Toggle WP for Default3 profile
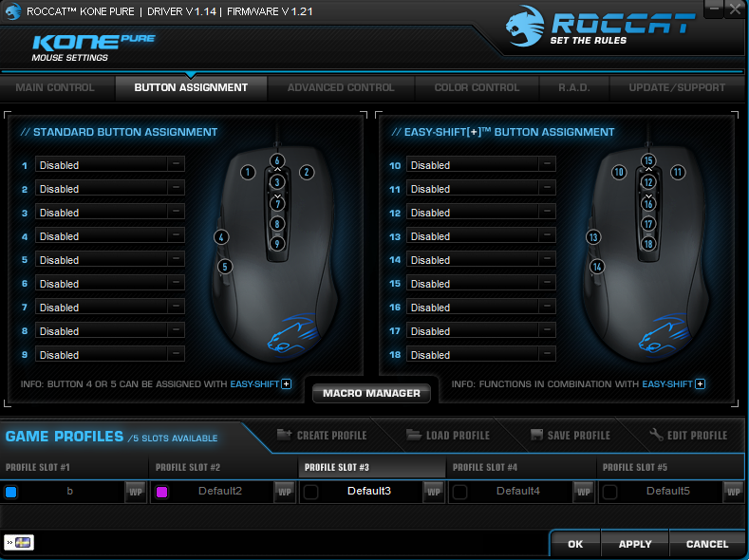749x560 pixels. pos(434,492)
